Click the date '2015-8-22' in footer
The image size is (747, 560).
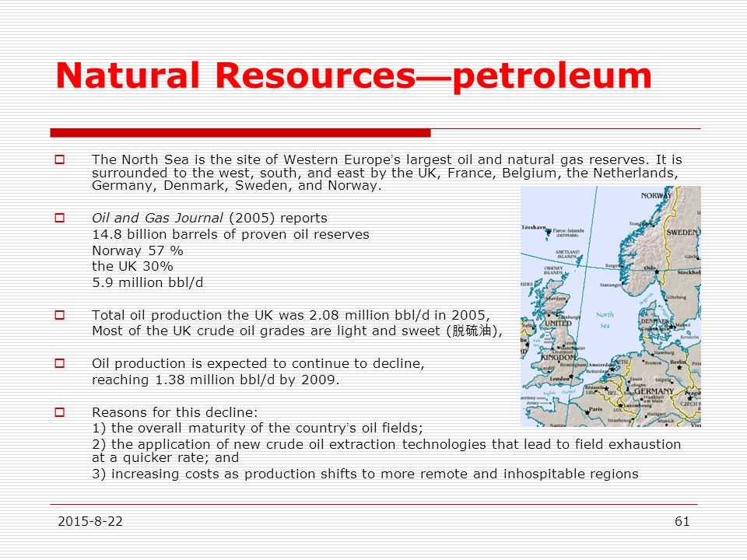pos(90,521)
